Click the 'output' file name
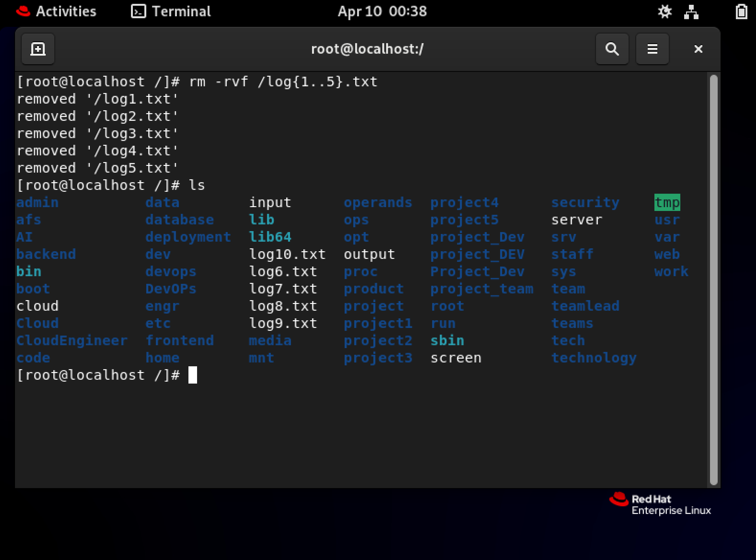This screenshot has height=560, width=756. pyautogui.click(x=370, y=254)
